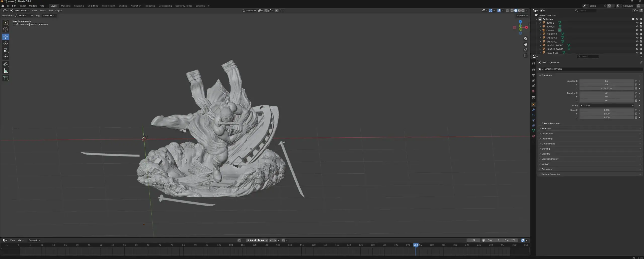The height and width of the screenshot is (259, 644).
Task: Select solid viewport shading mode
Action: click(x=516, y=11)
